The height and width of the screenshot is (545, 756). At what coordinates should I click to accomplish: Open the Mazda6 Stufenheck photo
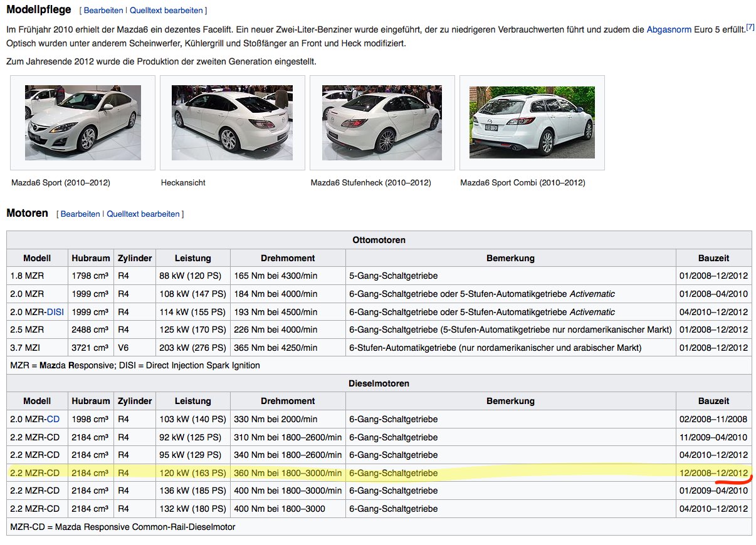click(x=382, y=123)
